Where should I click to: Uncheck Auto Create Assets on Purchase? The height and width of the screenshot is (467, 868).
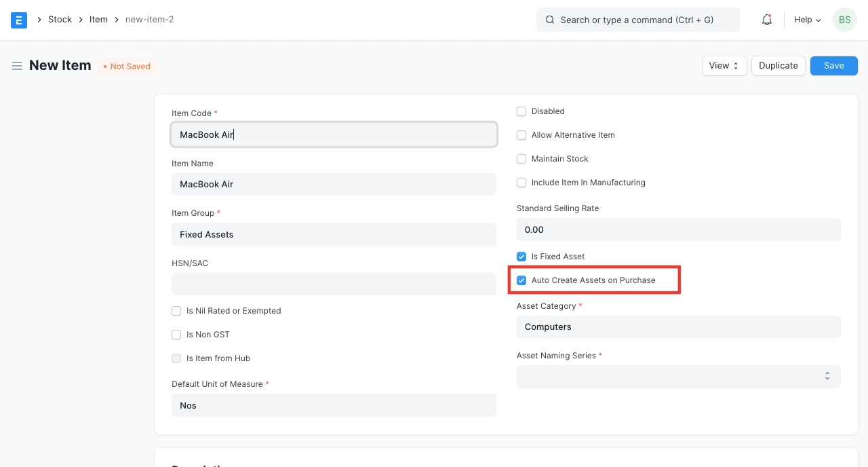(x=521, y=280)
